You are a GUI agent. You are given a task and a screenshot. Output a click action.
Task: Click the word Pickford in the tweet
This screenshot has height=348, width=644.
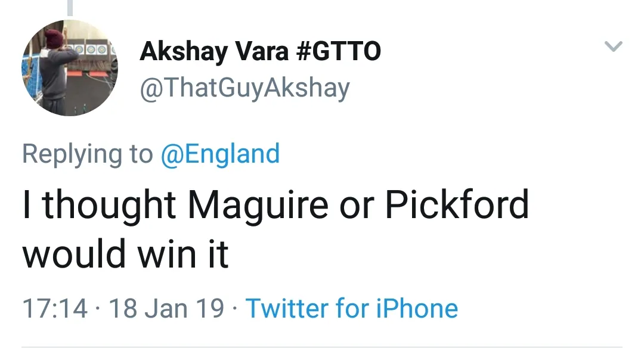click(x=457, y=204)
